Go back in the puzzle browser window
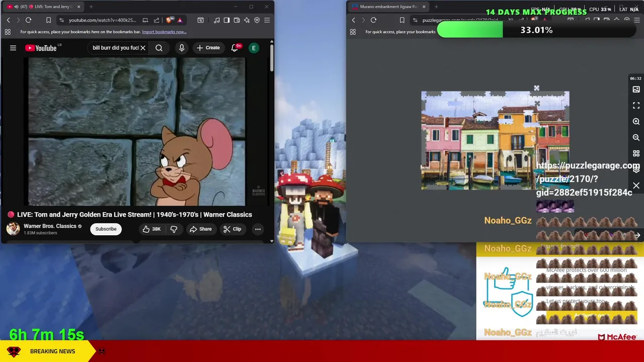The height and width of the screenshot is (362, 644). click(x=353, y=20)
